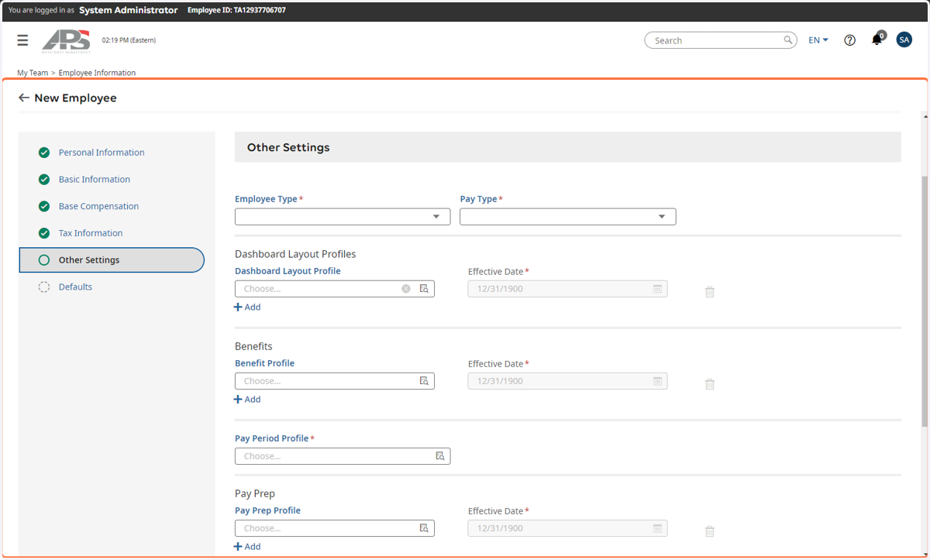Click the System Administrator login text
Viewport: 930px width, 560px height.
(x=128, y=10)
